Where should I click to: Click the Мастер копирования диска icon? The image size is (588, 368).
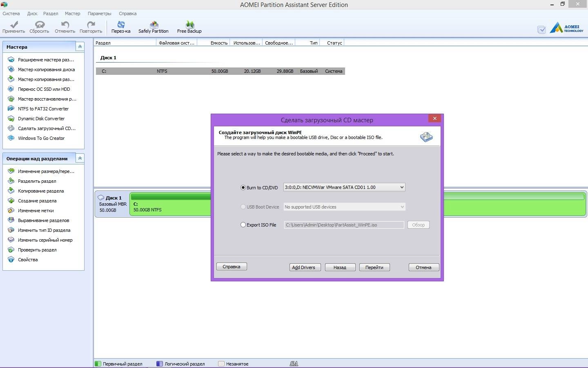pyautogui.click(x=11, y=70)
